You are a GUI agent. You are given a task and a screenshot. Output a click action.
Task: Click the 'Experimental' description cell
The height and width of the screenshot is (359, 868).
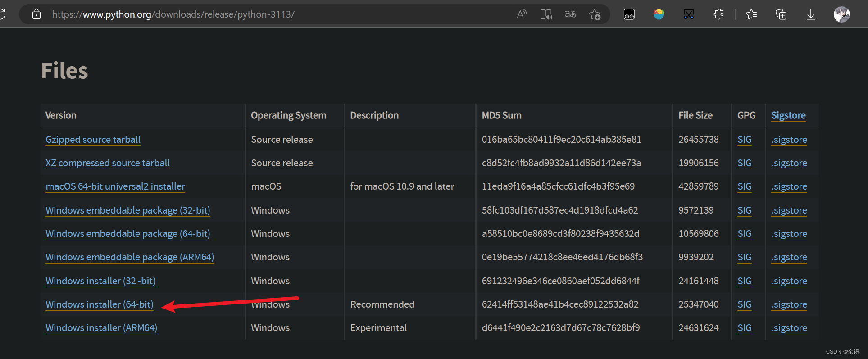tap(378, 328)
